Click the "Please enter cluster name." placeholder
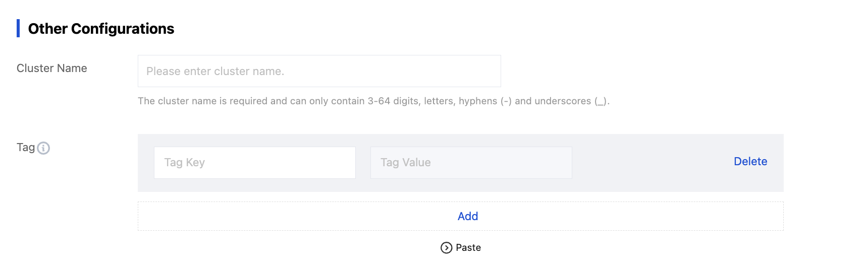Screen dimensions: 868x269 pyautogui.click(x=215, y=72)
